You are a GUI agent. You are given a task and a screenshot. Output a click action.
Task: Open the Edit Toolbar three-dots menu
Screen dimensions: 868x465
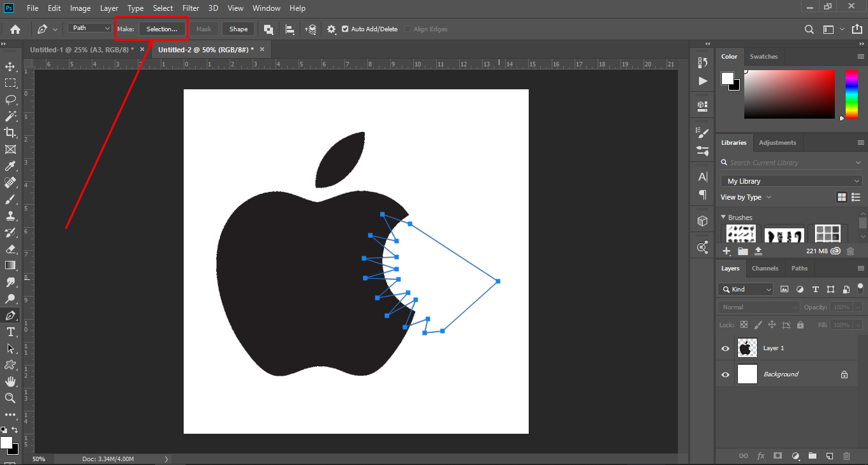point(10,415)
